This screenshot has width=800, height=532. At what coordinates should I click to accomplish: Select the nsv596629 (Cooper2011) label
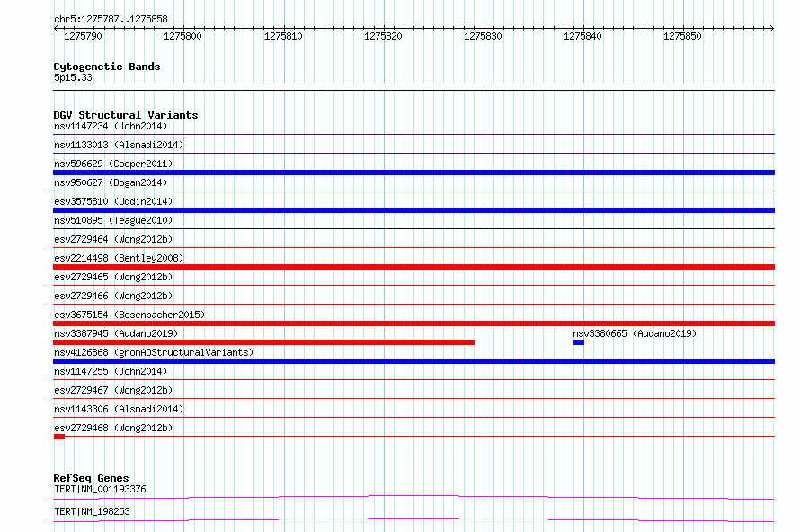[113, 164]
